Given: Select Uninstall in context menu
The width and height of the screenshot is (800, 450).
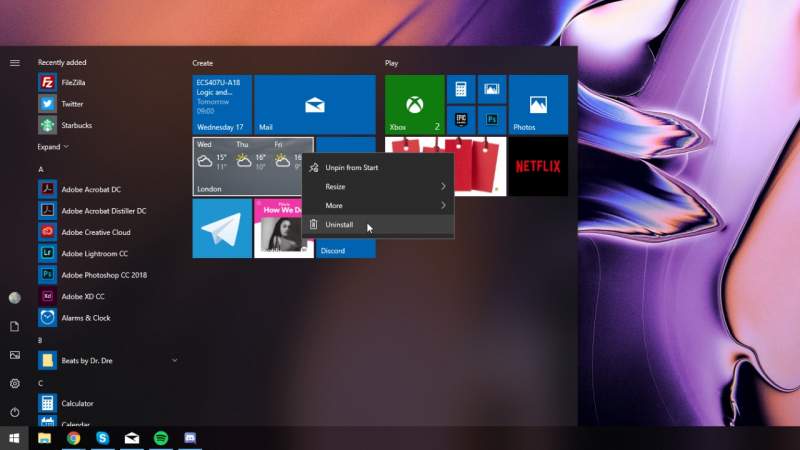Looking at the screenshot, I should (378, 224).
